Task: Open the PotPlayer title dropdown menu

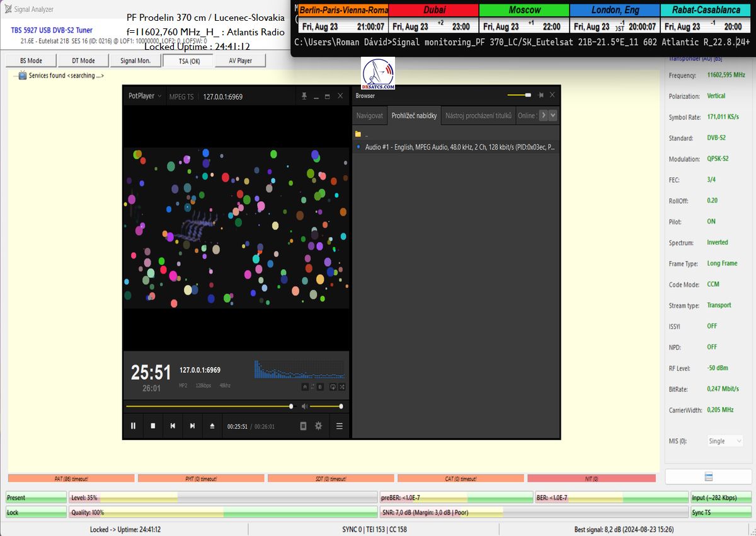Action: pyautogui.click(x=145, y=96)
